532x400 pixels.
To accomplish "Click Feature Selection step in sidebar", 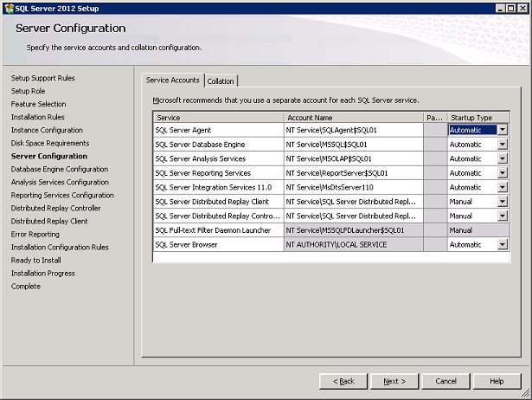I will (x=38, y=104).
